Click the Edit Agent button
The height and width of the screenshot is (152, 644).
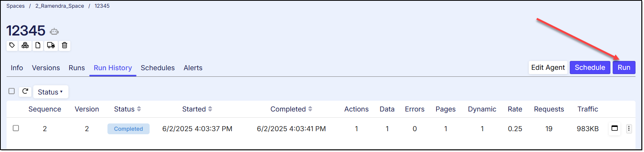[548, 68]
